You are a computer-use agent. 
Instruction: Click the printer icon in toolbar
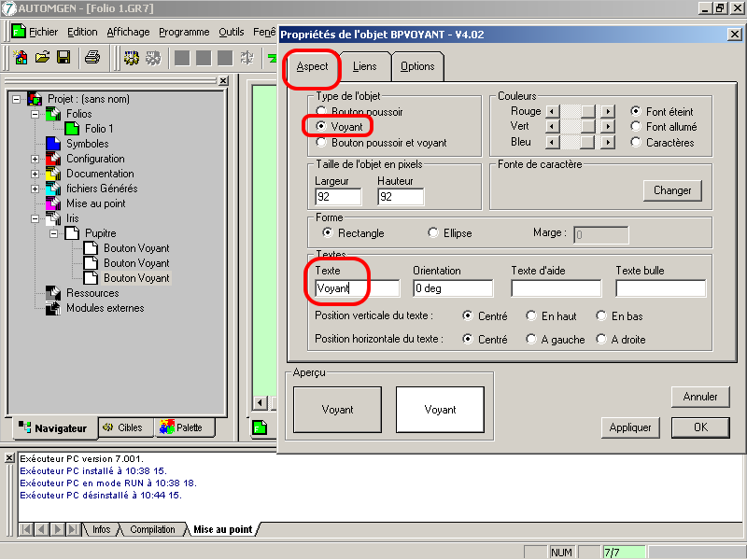pyautogui.click(x=92, y=58)
